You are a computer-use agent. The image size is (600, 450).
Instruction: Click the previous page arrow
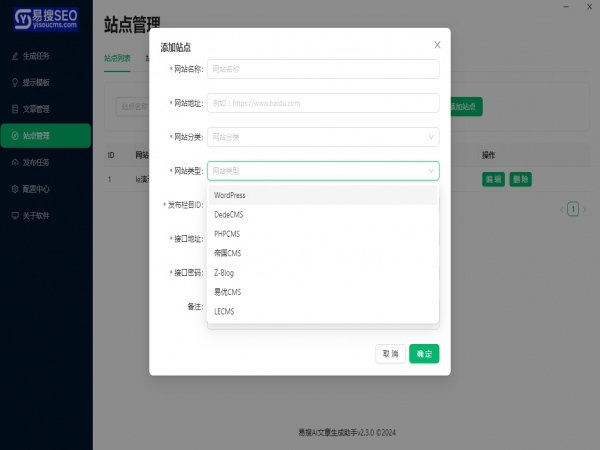(561, 209)
